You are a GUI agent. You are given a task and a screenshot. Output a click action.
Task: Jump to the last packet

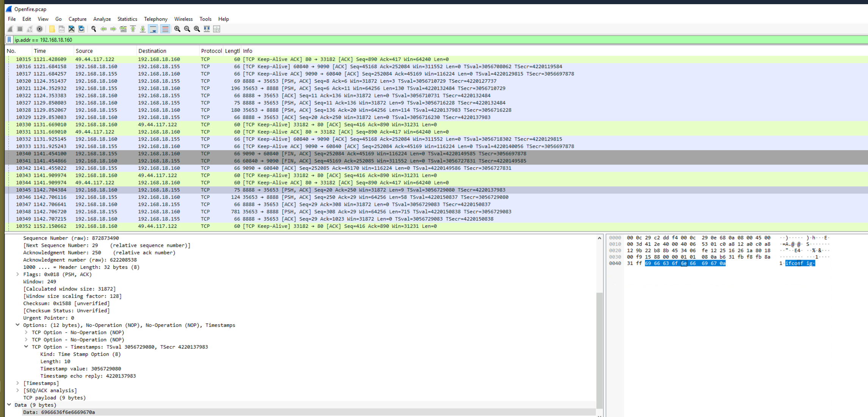[142, 28]
